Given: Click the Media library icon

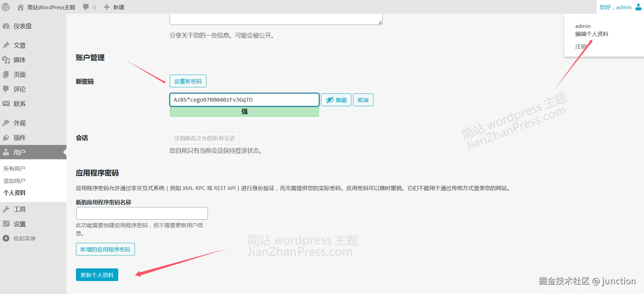Looking at the screenshot, I should click(6, 60).
